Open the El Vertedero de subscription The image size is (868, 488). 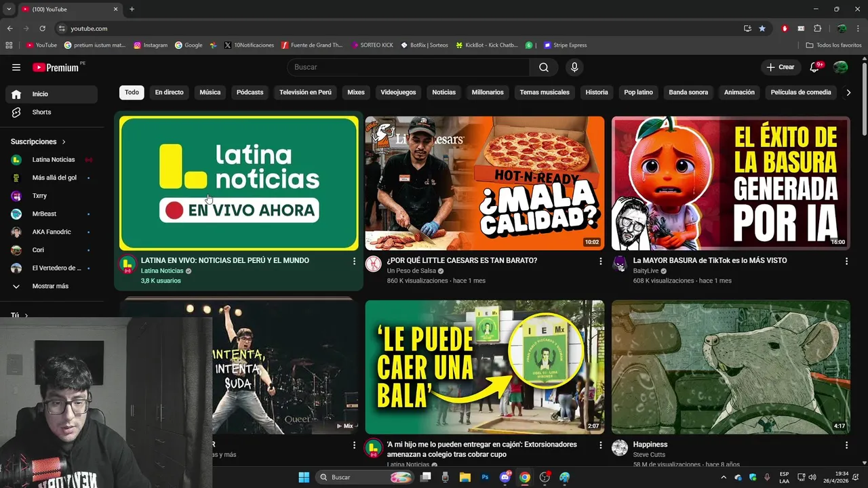tap(52, 268)
